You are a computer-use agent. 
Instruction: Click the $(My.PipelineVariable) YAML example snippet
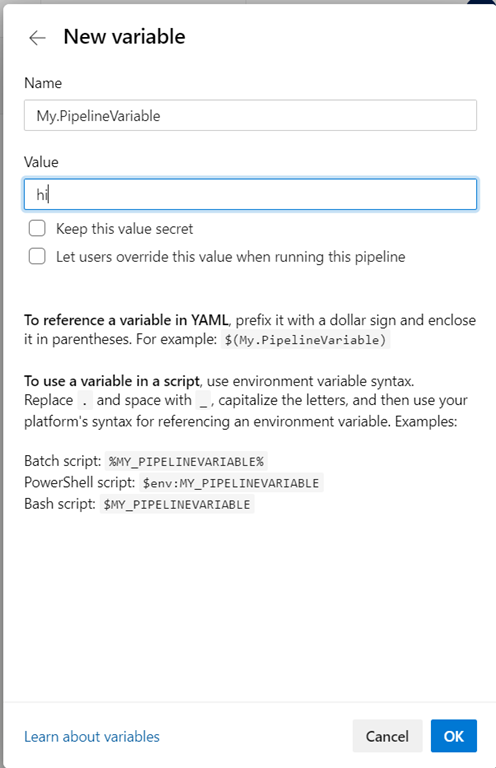[x=306, y=339]
